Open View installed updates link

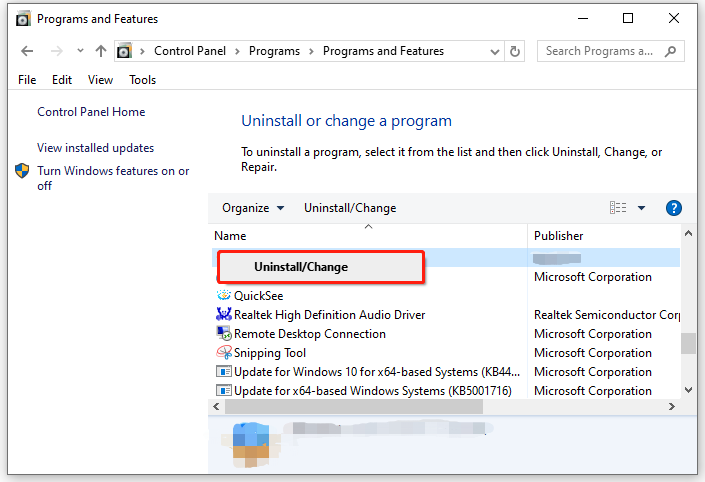pos(95,147)
